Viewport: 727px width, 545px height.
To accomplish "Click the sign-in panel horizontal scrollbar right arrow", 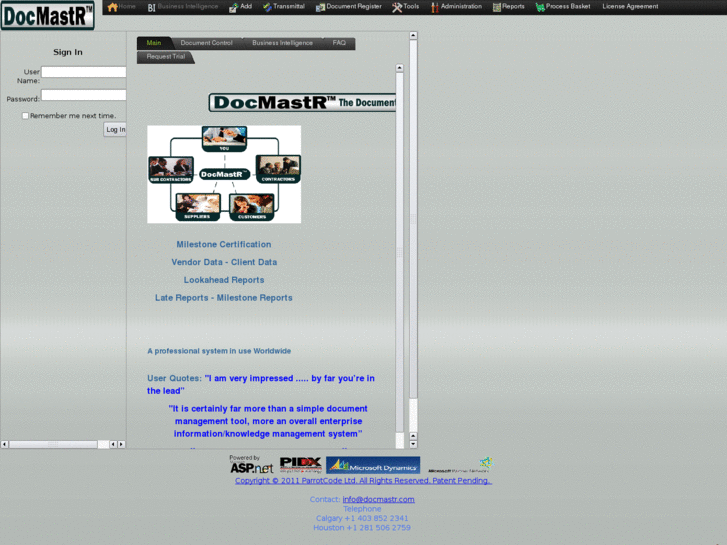I will [121, 444].
